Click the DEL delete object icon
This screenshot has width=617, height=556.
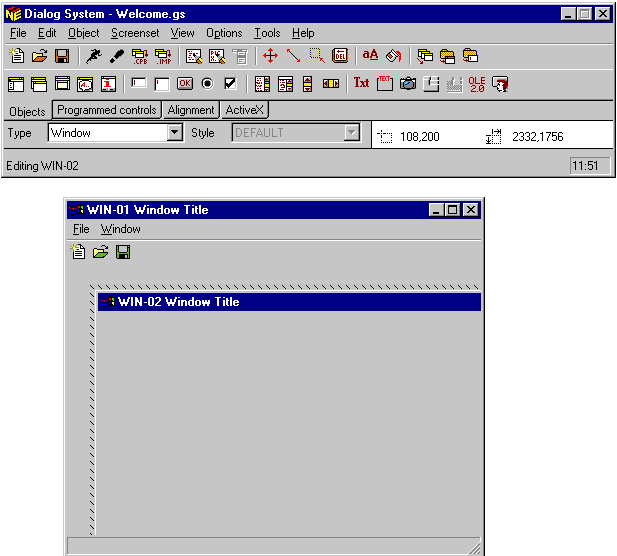(340, 55)
